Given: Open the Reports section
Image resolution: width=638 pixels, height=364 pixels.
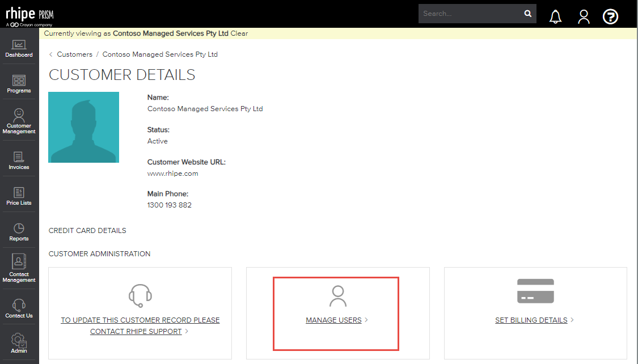Looking at the screenshot, I should coord(19,231).
